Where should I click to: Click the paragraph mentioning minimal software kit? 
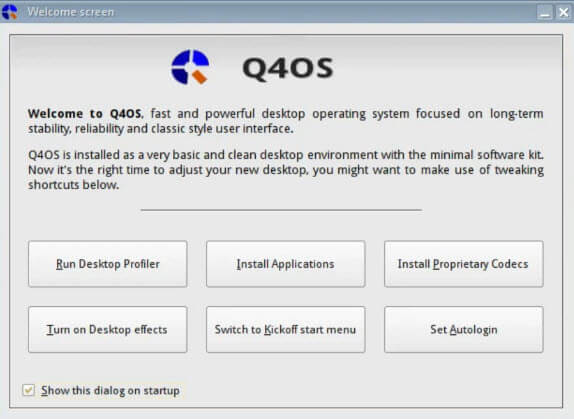286,170
